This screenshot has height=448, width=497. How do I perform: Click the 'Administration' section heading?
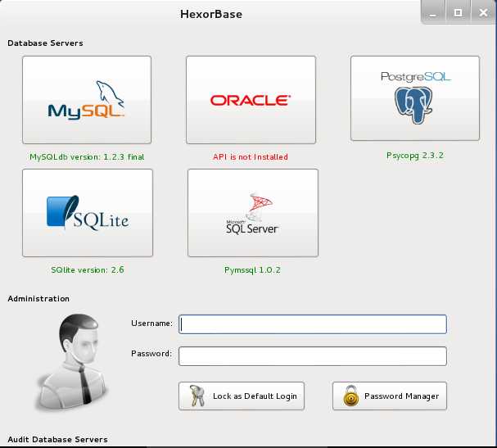(x=38, y=299)
